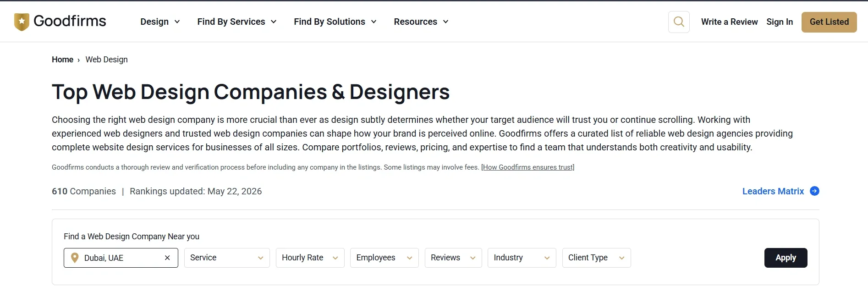Screen dimensions: 868x292
Task: Click the Goodfirms shield logo icon
Action: pos(22,22)
